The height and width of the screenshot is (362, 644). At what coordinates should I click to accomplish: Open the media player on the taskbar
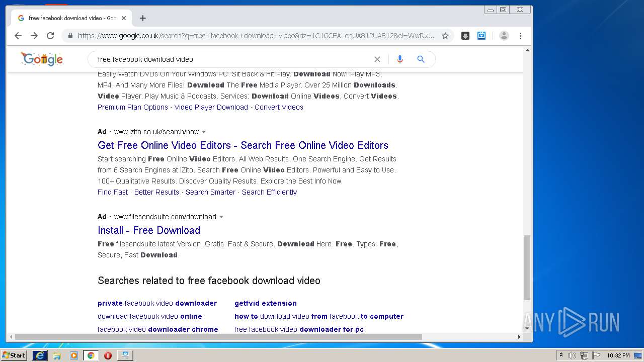74,355
